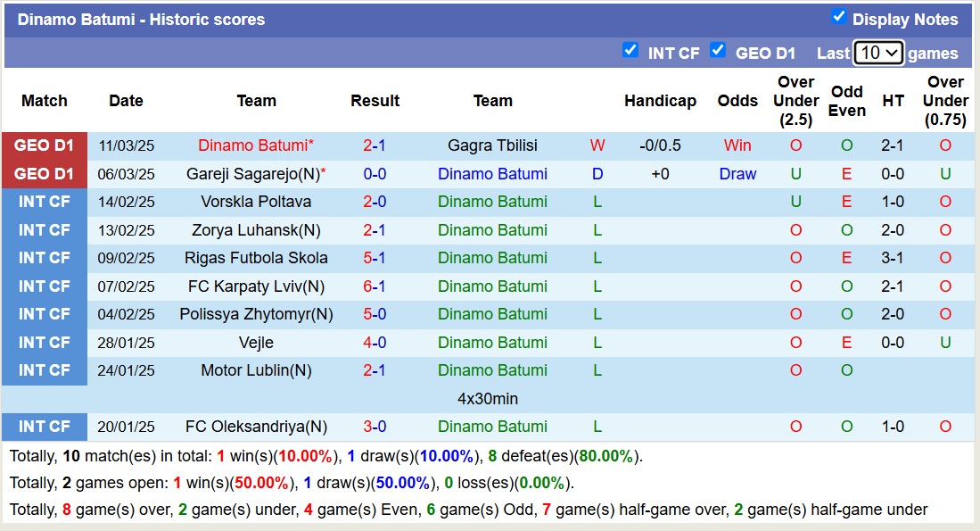Open Gagra Tbilisi team link
The width and height of the screenshot is (980, 531).
coord(492,145)
